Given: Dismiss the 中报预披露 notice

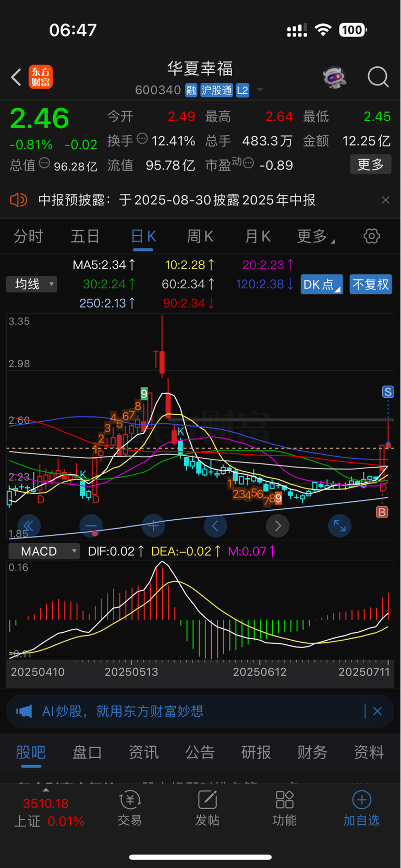Looking at the screenshot, I should pos(385,200).
